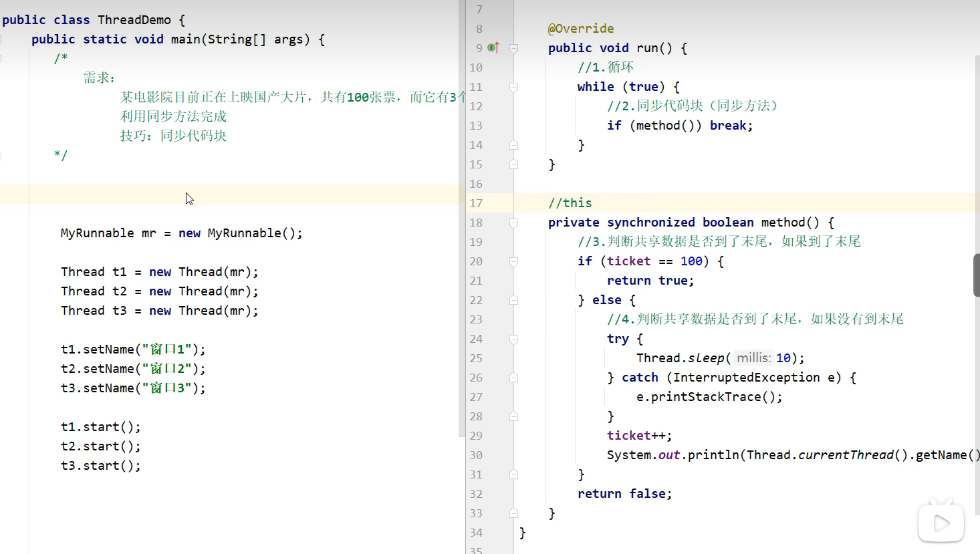The image size is (980, 554).
Task: Click the 'MyRunnable mr = new MyRunnable();' line
Action: pos(181,233)
